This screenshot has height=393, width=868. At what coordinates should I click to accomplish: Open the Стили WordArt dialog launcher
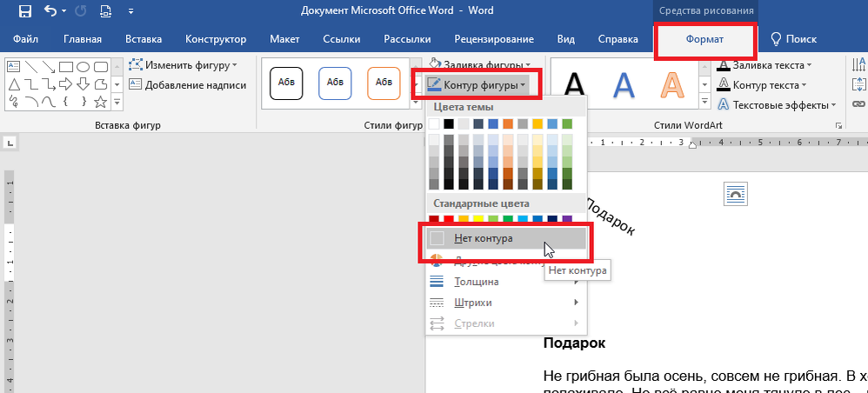coord(838,126)
